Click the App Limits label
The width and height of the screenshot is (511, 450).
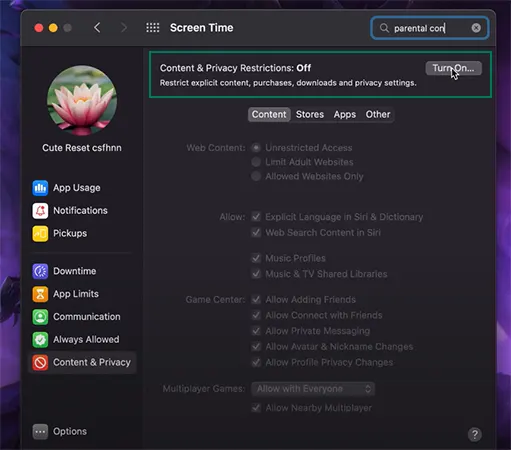pyautogui.click(x=76, y=294)
